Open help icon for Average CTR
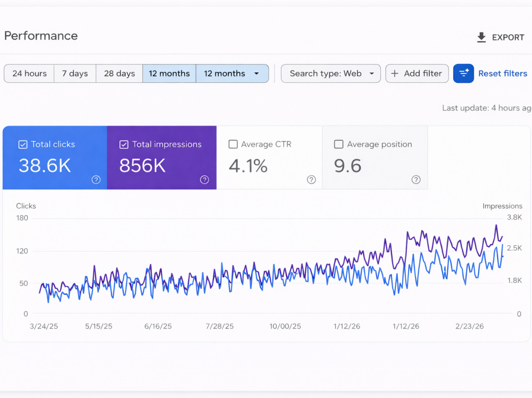This screenshot has width=532, height=398. pos(311,180)
